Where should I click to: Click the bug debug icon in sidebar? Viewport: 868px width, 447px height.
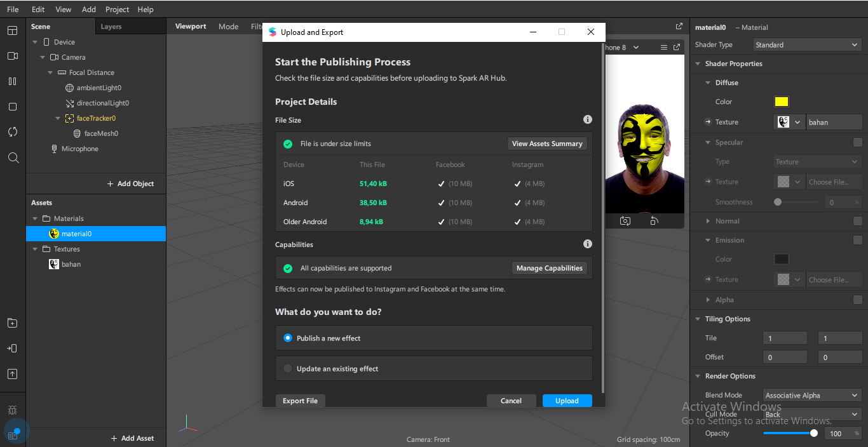[13, 410]
